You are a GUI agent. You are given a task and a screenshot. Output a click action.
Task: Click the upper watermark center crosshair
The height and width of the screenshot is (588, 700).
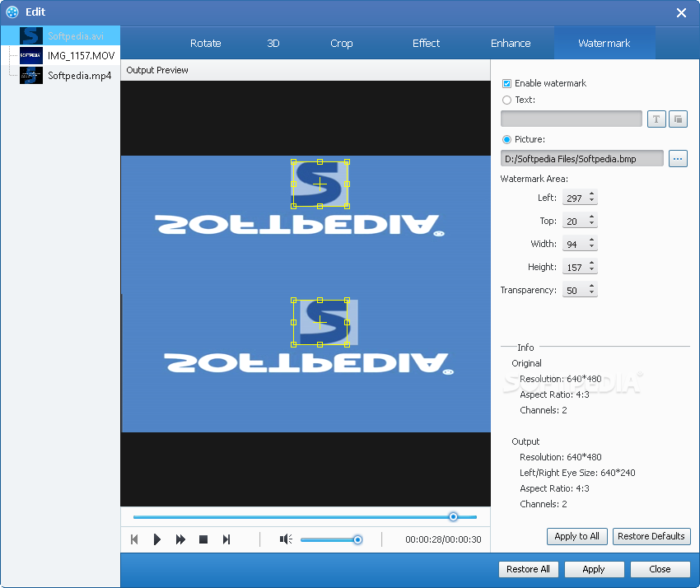(x=320, y=184)
